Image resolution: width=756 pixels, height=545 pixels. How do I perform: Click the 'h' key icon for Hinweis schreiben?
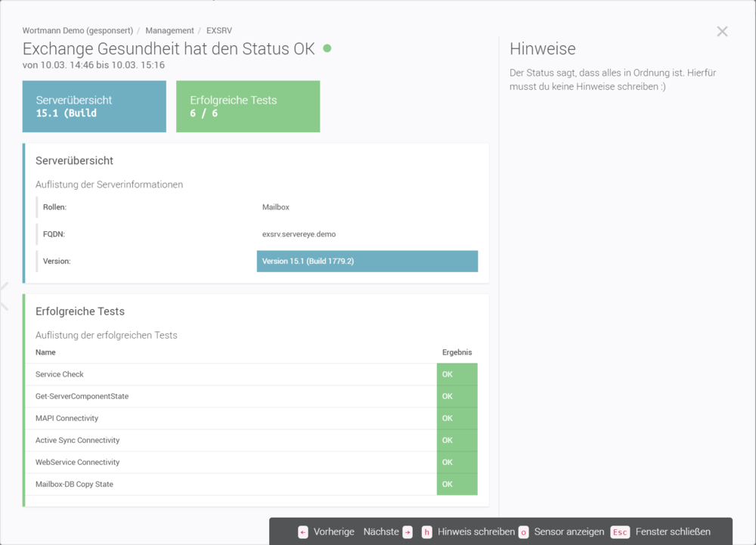(x=427, y=532)
